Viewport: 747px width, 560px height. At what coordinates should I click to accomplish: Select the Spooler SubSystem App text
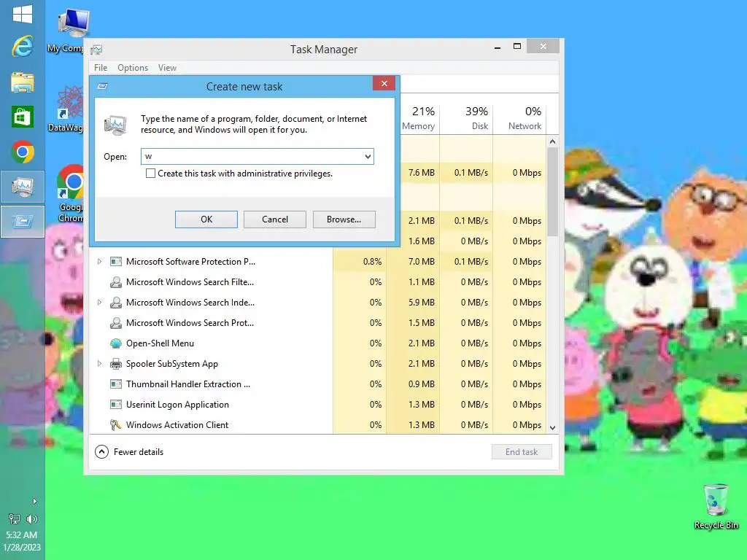click(x=172, y=364)
